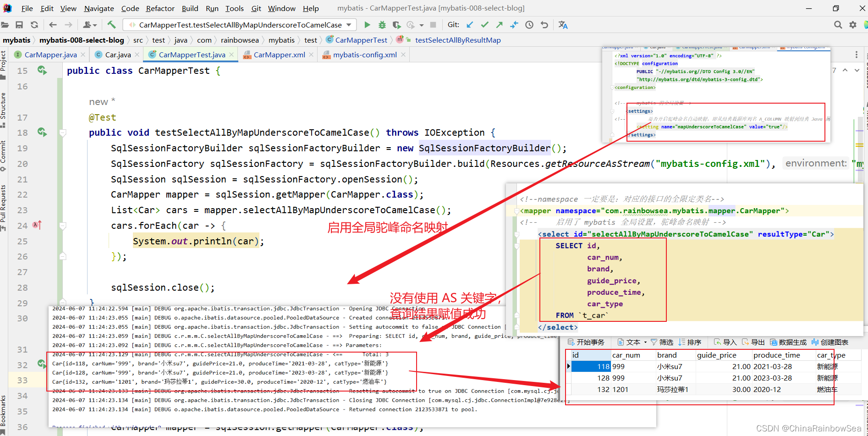
Task: Run the selected test configuration
Action: 367,25
